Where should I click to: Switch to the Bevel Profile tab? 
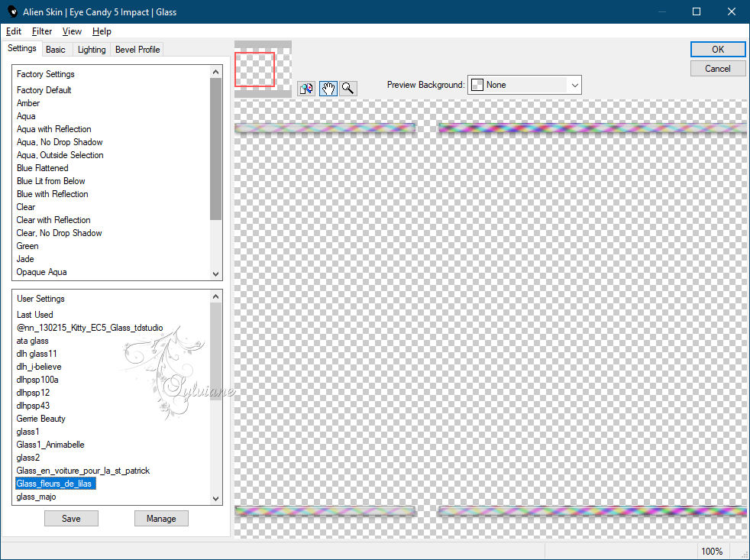(137, 50)
